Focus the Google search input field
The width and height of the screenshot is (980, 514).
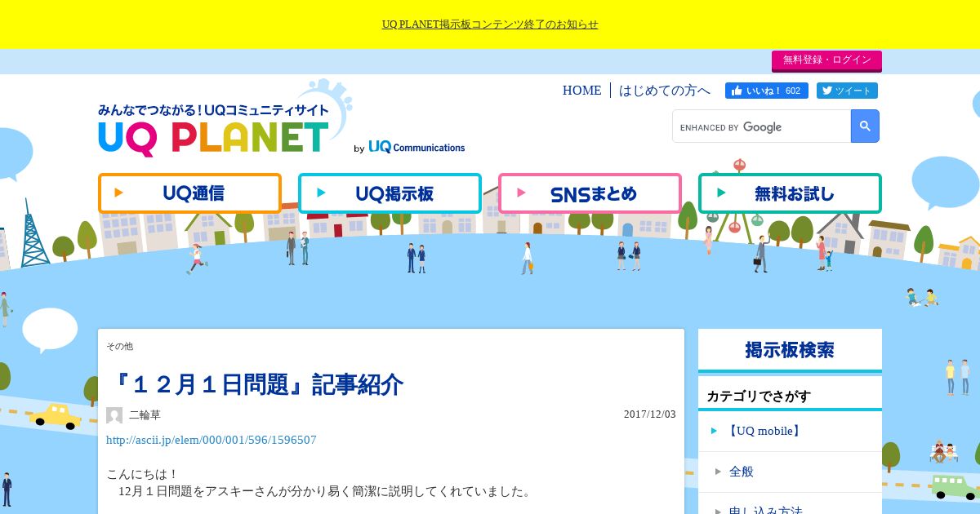click(x=761, y=126)
